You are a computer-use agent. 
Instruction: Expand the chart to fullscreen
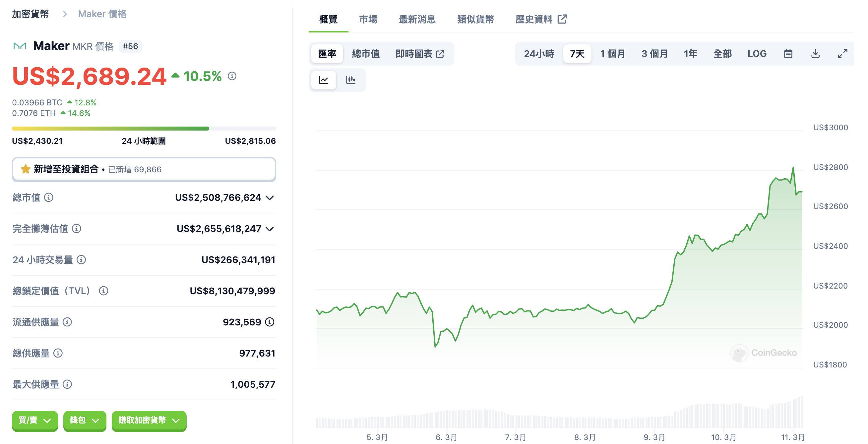pos(842,54)
